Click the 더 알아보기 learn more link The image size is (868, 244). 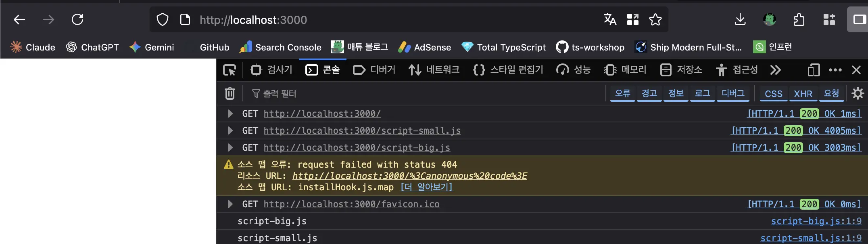click(427, 187)
